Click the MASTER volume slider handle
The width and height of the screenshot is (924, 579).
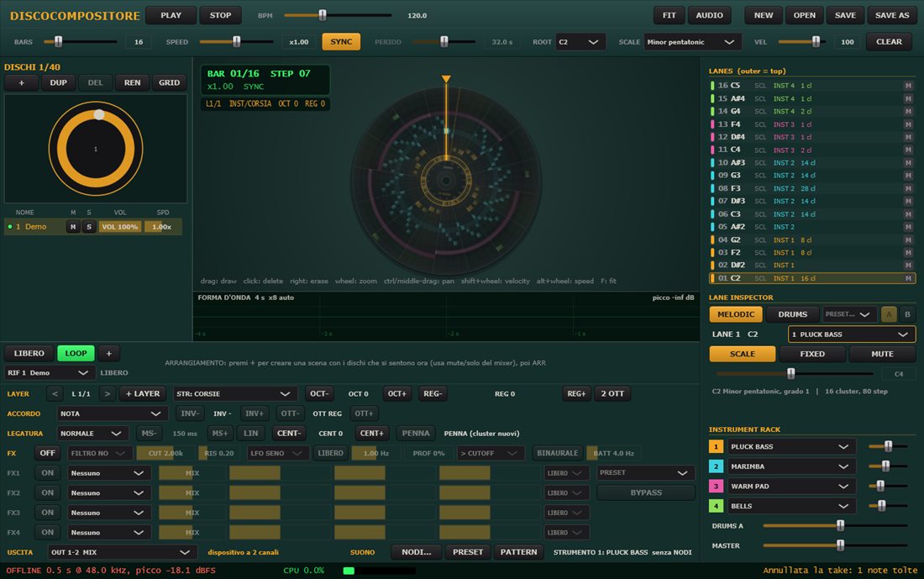(x=840, y=545)
